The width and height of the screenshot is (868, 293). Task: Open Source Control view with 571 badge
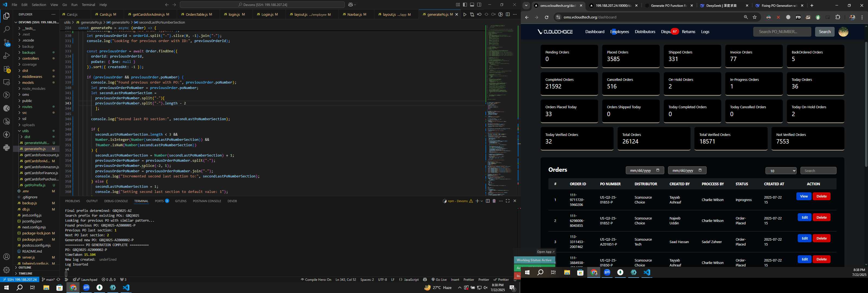point(7,43)
